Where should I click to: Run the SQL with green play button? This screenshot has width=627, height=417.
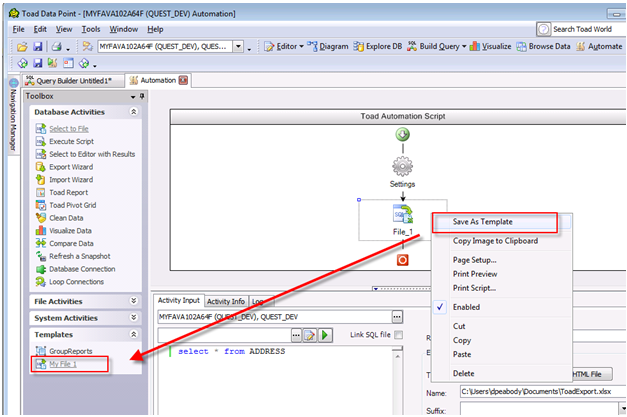pyautogui.click(x=325, y=335)
